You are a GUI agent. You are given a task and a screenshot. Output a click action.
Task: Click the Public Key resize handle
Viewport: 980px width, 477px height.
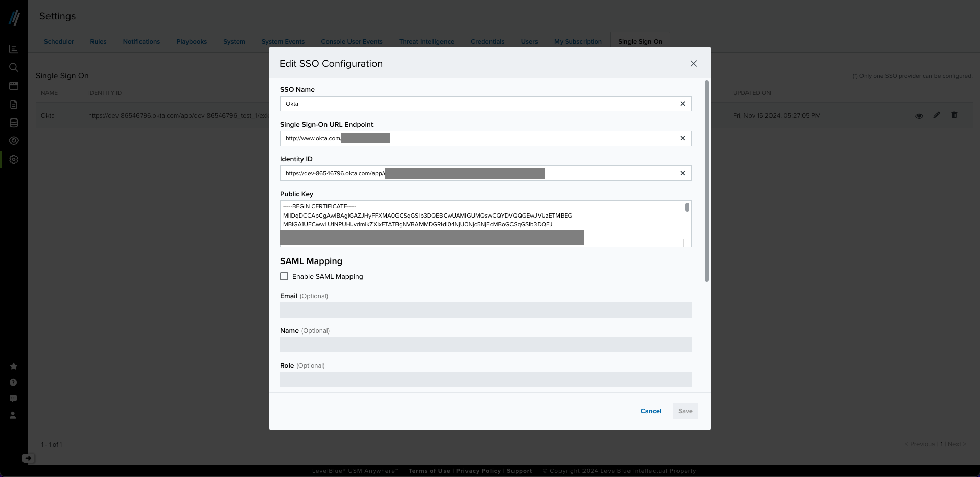pyautogui.click(x=688, y=243)
